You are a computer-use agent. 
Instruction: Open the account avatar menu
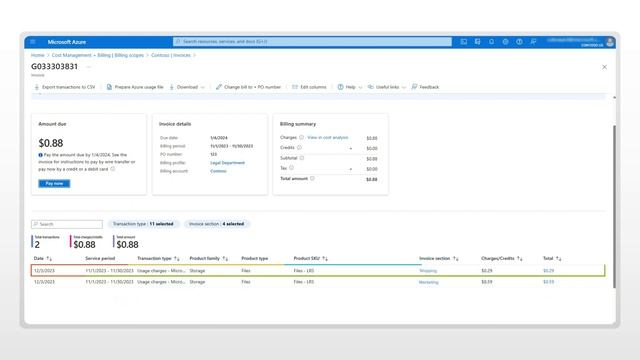point(610,42)
